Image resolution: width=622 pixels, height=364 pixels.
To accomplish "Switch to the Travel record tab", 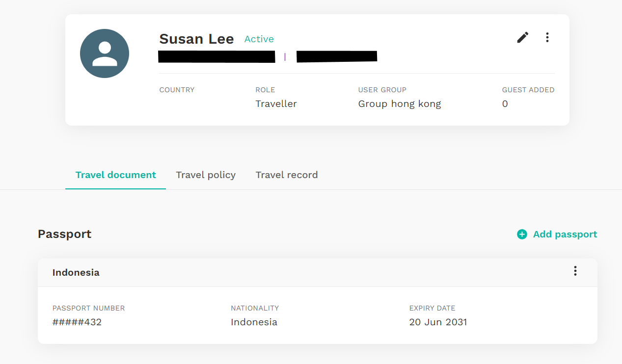I will point(287,175).
